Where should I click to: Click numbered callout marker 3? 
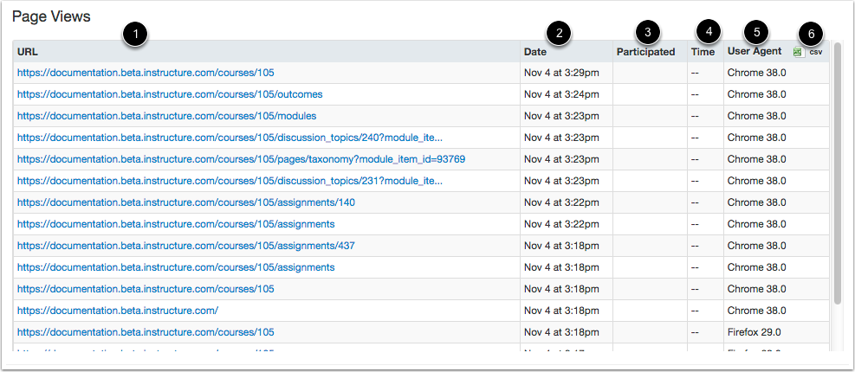pos(647,32)
